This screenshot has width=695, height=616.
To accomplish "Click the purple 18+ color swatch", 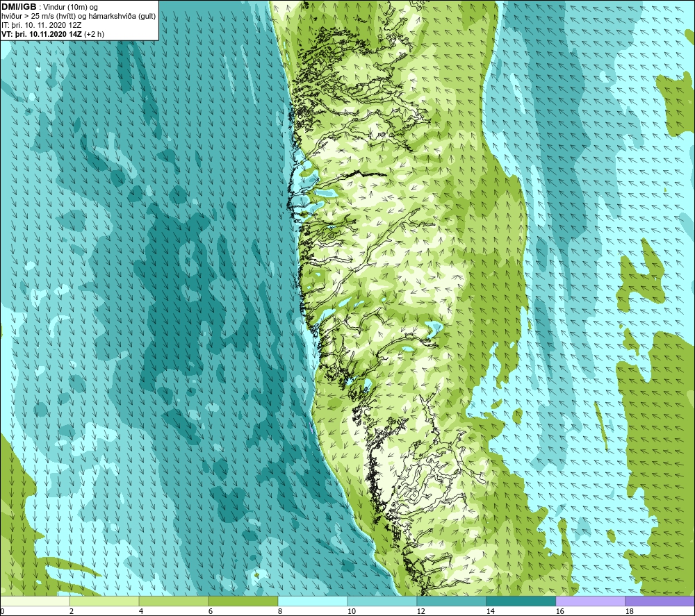I will pyautogui.click(x=660, y=601).
